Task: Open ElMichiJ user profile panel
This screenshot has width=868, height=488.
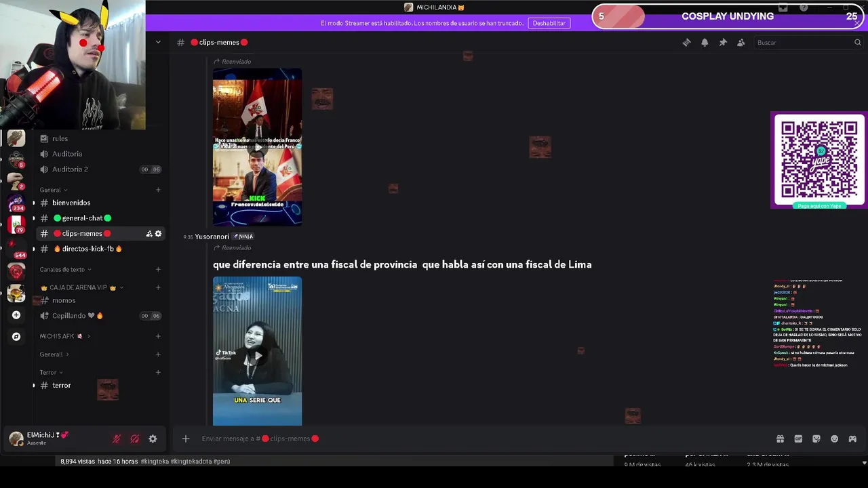Action: click(x=47, y=438)
